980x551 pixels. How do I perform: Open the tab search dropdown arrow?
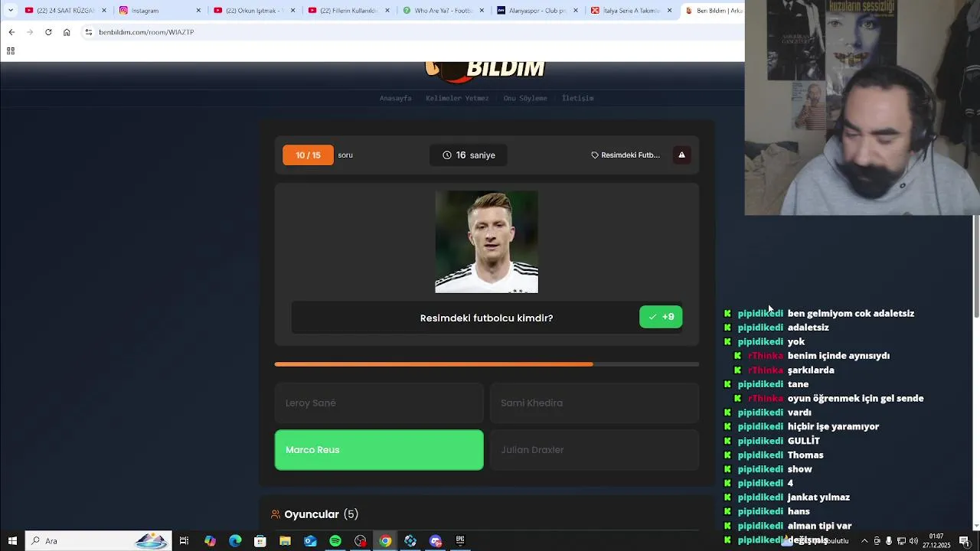click(10, 10)
